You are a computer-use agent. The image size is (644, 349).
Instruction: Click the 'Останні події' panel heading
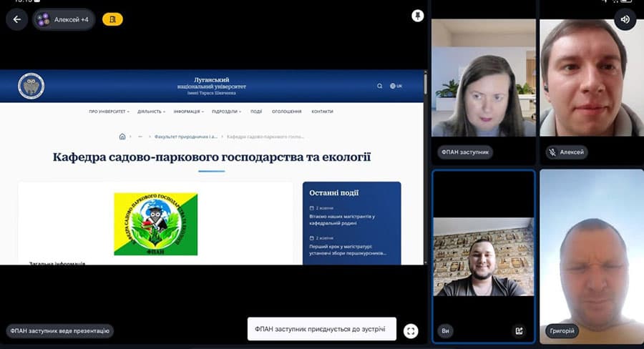(334, 193)
